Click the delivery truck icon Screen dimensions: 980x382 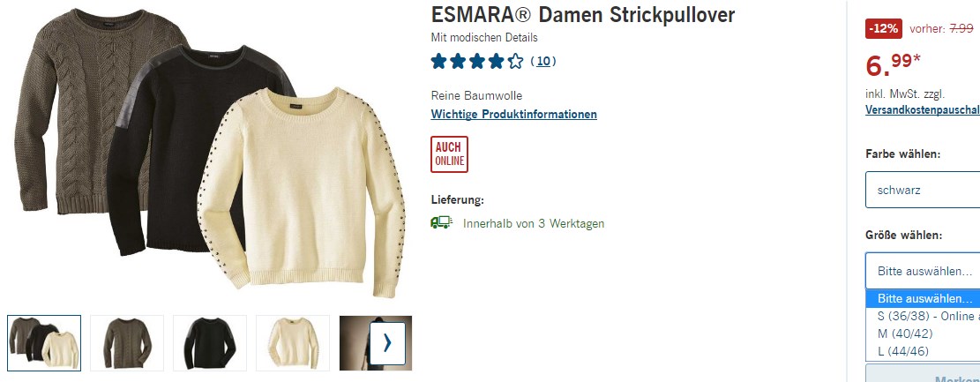(441, 222)
